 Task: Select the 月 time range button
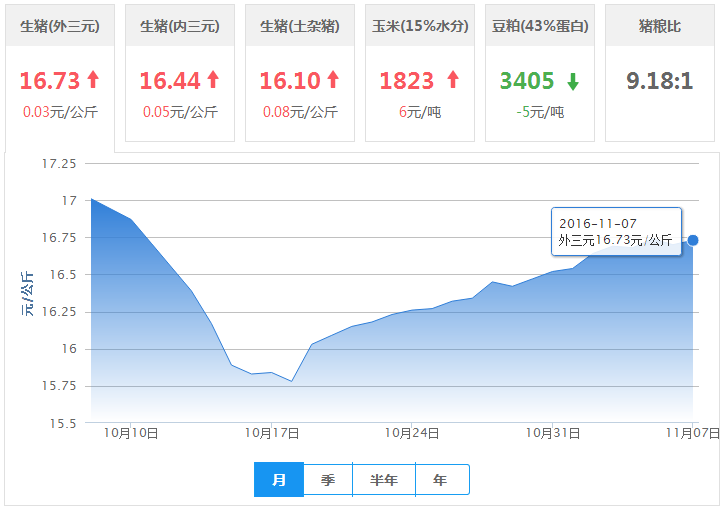click(279, 480)
